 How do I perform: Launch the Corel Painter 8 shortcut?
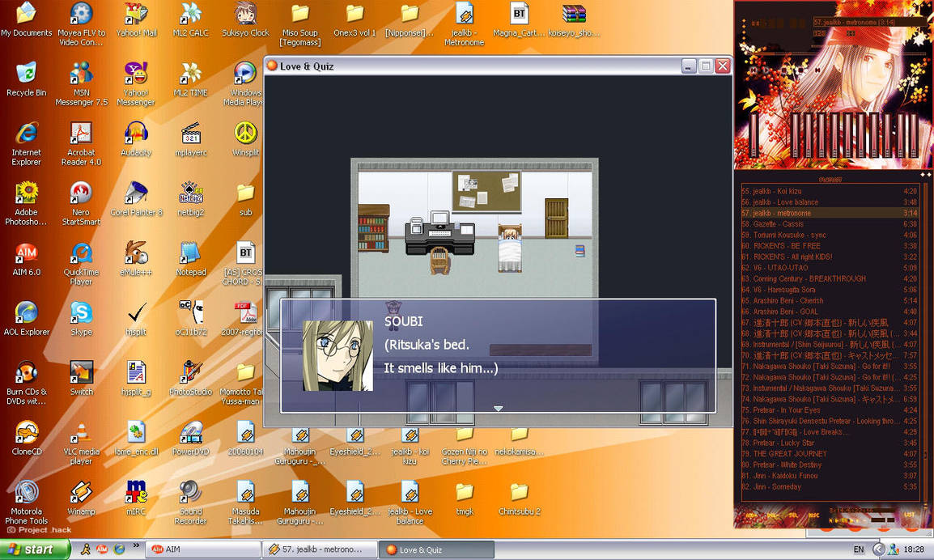137,198
